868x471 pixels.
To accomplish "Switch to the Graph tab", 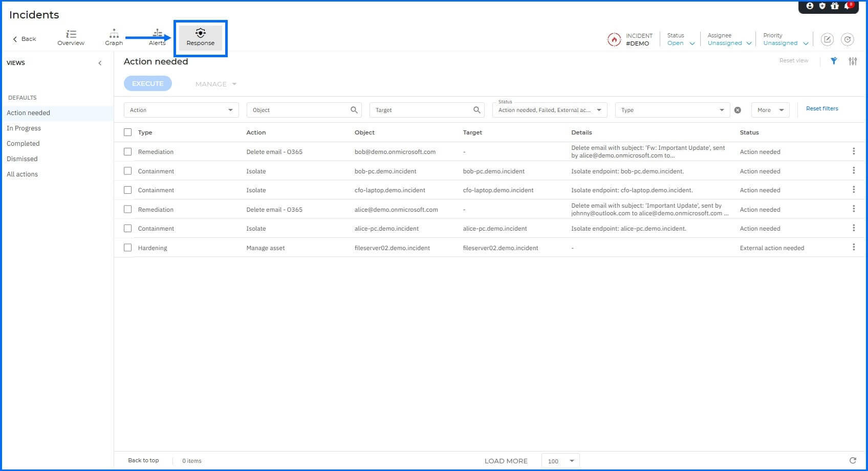I will [114, 38].
